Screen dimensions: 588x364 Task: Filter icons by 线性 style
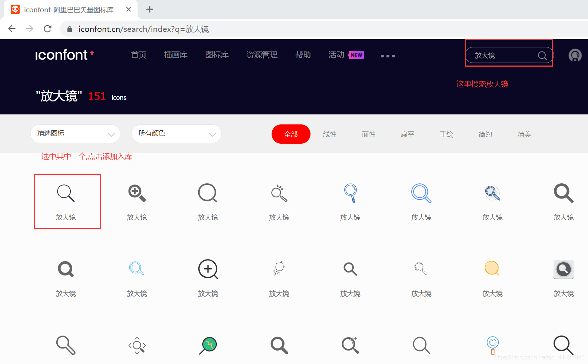330,134
